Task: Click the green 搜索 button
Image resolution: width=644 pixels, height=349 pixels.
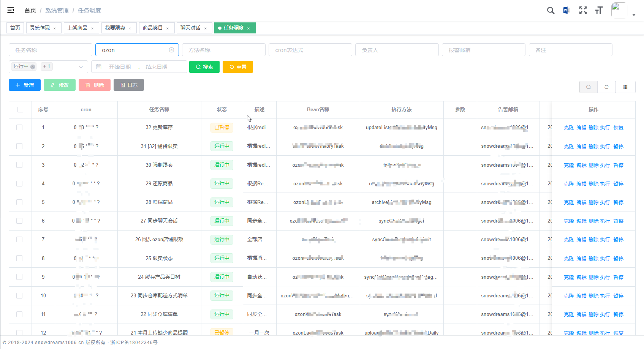Action: click(x=204, y=67)
